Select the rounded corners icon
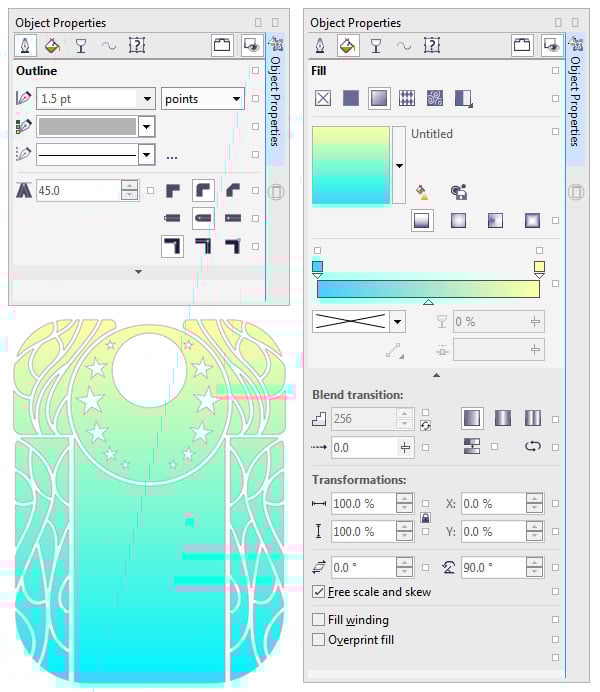Image resolution: width=600 pixels, height=692 pixels. click(203, 191)
